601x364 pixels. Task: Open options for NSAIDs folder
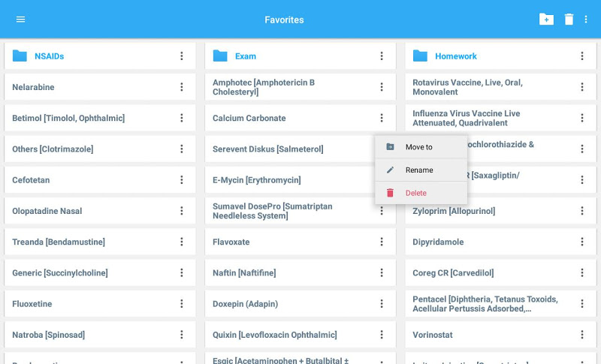pos(182,56)
